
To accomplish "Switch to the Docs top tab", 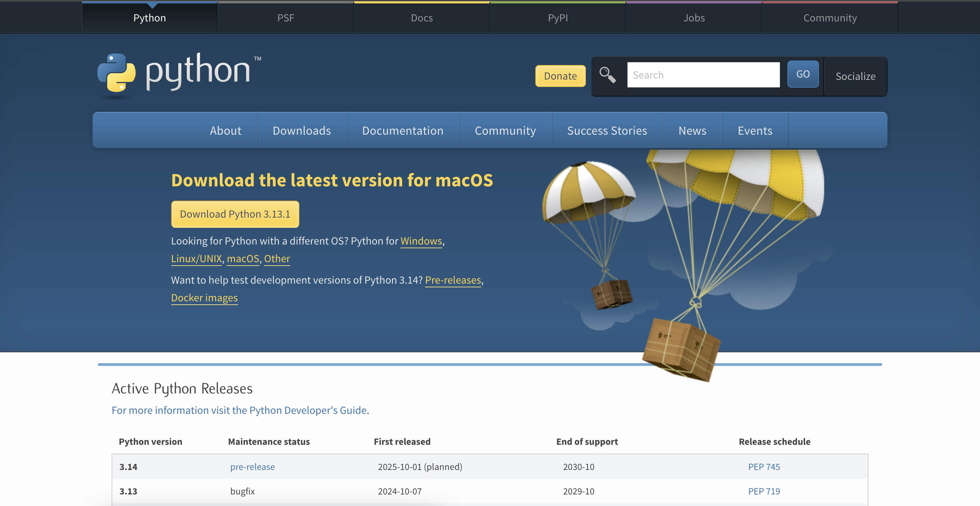I will coord(422,18).
